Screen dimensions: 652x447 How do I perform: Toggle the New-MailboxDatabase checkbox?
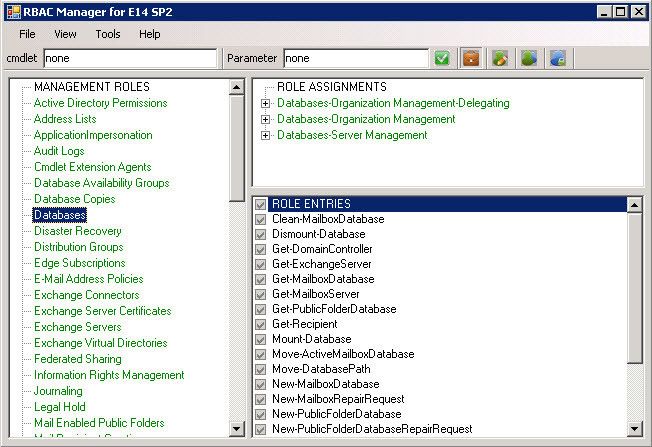click(261, 384)
